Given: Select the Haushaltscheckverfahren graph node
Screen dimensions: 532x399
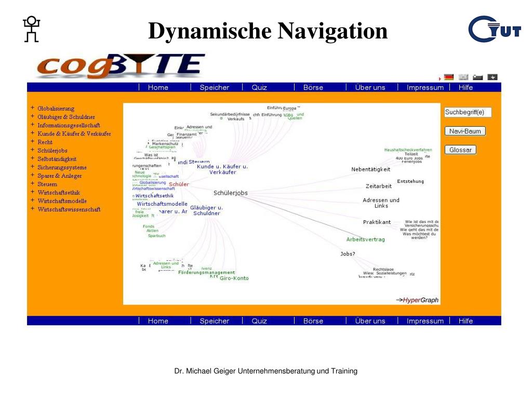Looking at the screenshot, I should point(408,150).
